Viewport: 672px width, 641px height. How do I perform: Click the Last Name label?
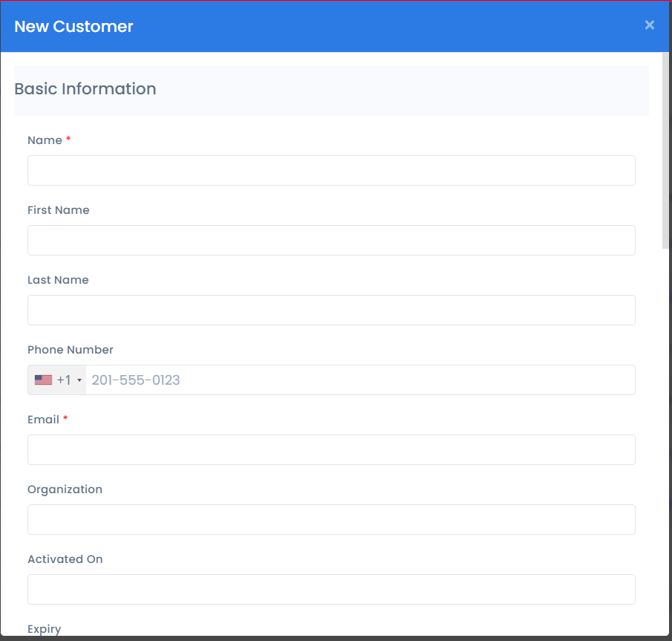[58, 280]
